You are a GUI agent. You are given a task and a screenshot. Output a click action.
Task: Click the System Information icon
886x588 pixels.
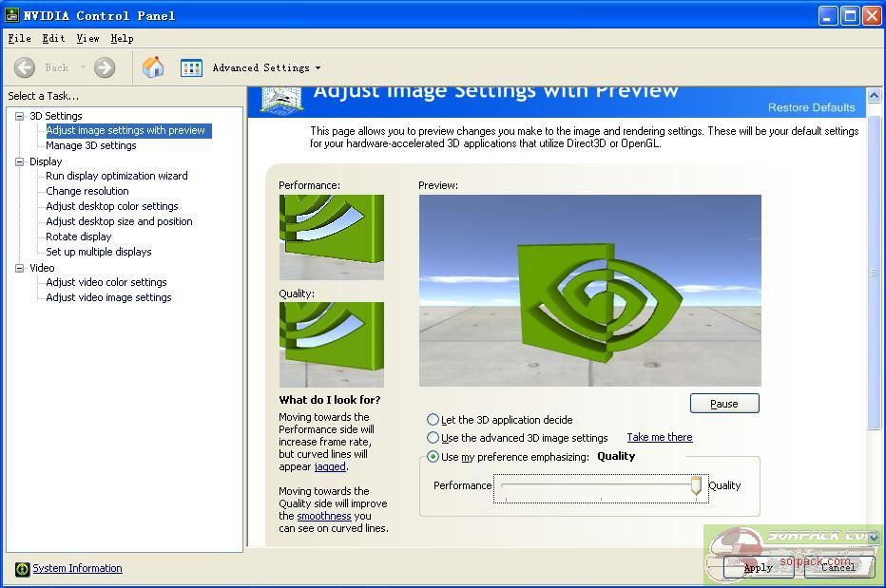point(23,569)
